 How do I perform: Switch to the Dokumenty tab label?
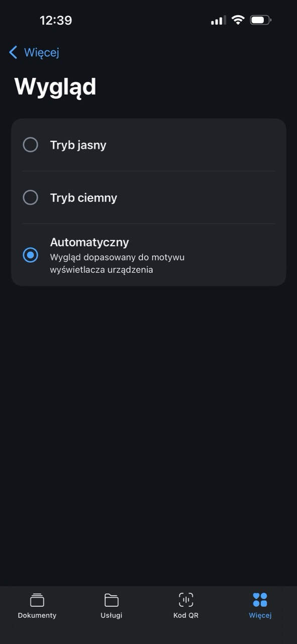point(37,615)
